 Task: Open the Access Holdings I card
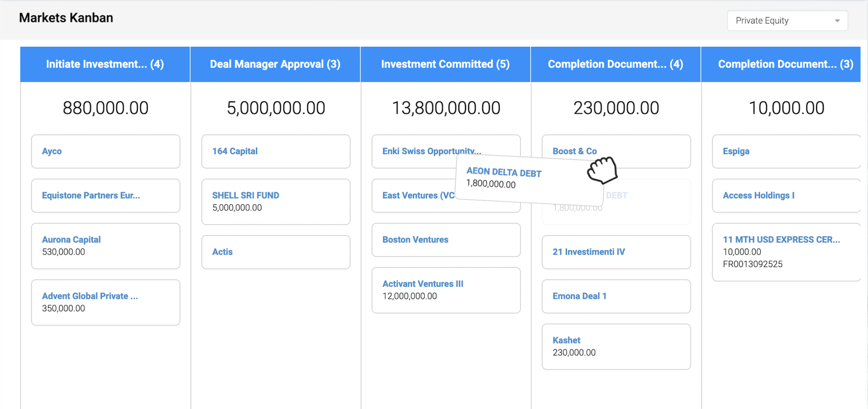coord(786,196)
